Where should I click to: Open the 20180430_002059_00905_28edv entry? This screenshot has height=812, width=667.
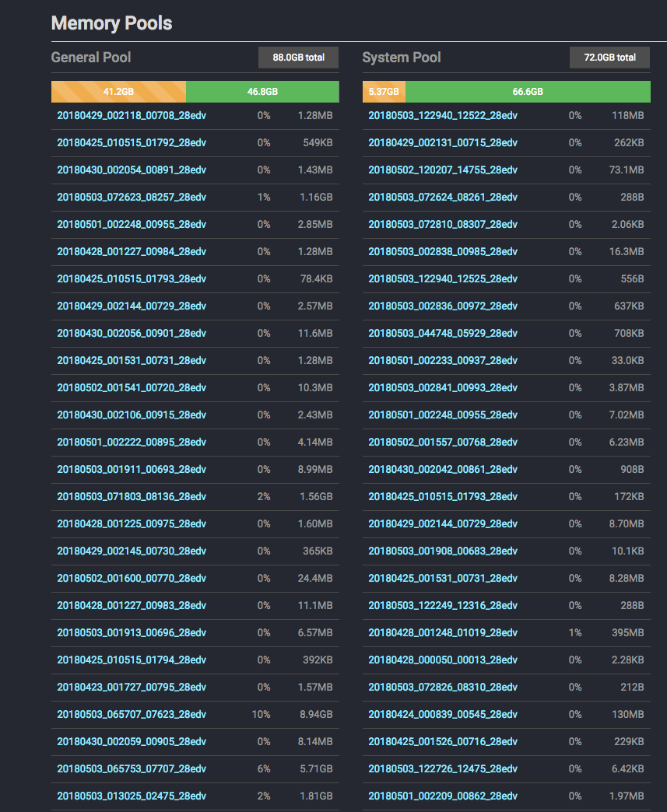pos(132,741)
